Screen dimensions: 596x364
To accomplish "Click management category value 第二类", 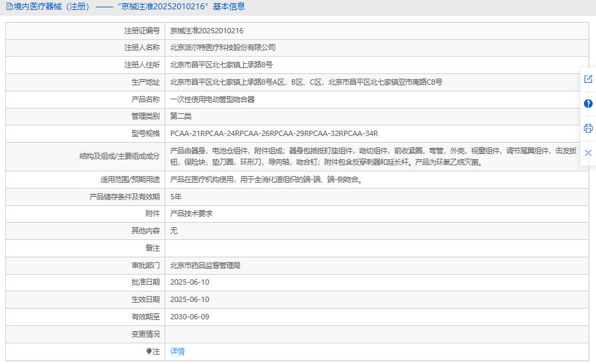I will (x=181, y=116).
